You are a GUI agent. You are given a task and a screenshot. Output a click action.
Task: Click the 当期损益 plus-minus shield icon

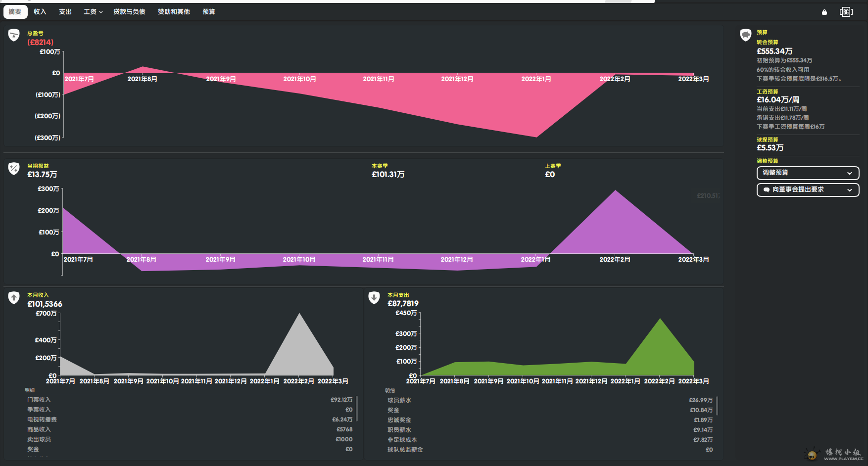tap(14, 169)
